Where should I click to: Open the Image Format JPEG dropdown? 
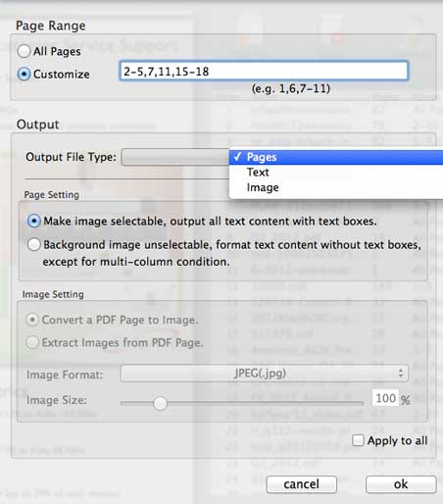point(264,374)
